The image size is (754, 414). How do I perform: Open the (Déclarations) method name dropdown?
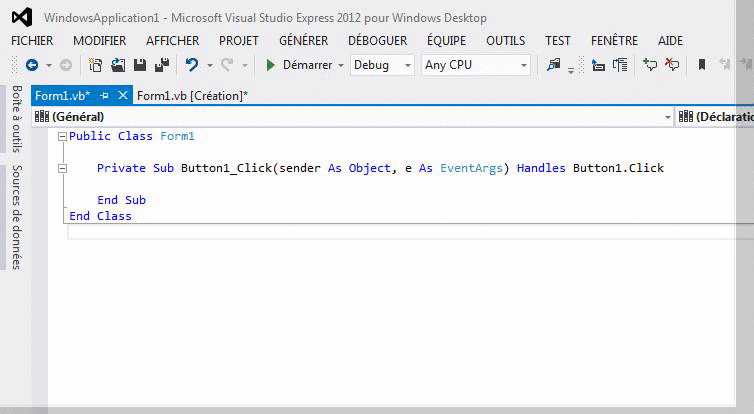715,117
